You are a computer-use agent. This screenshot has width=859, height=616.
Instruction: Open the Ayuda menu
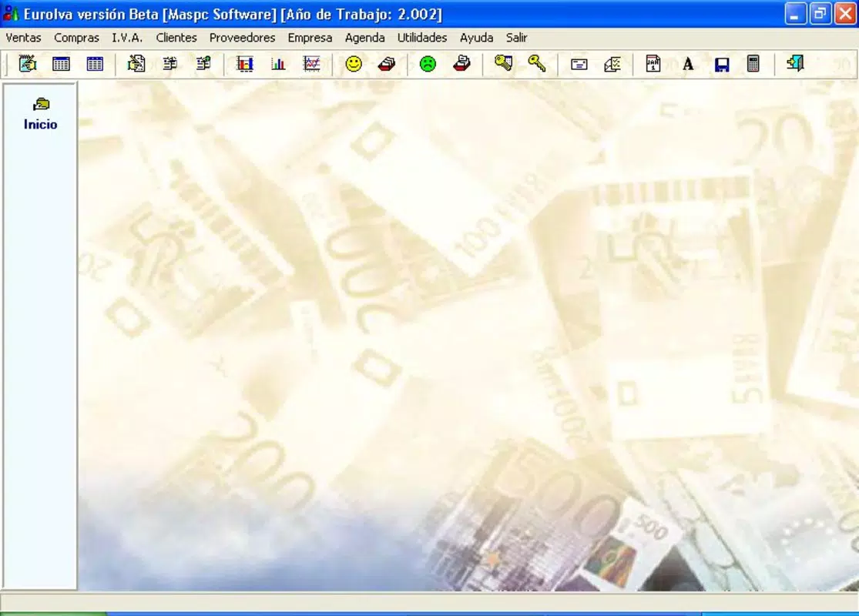click(476, 38)
